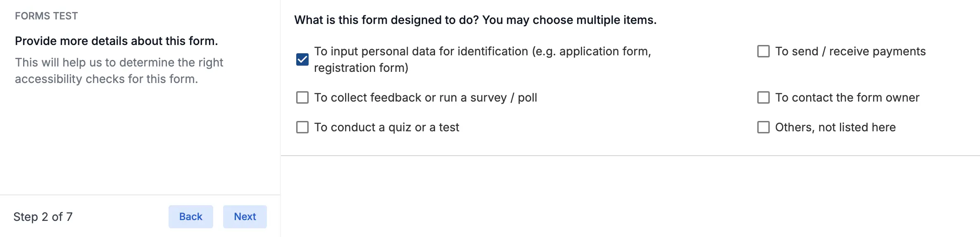
Task: Tick the 'Others, not listed here' checkbox square
Action: 763,127
